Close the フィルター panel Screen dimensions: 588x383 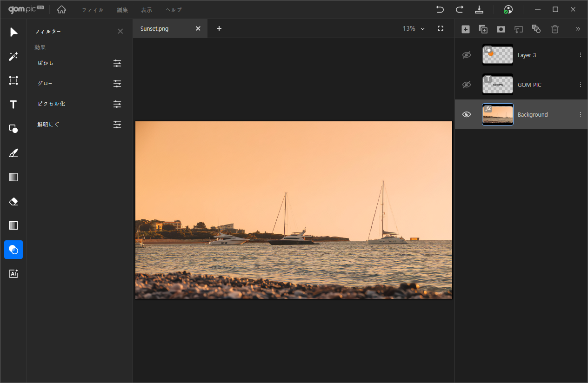(120, 31)
